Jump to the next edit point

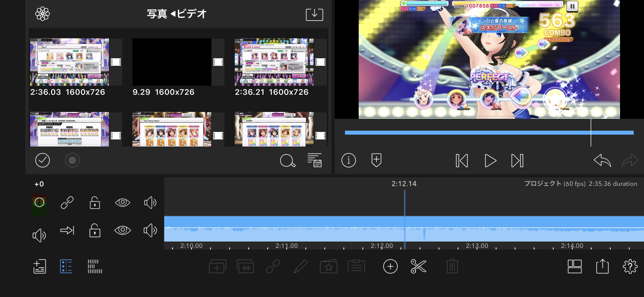(x=517, y=161)
